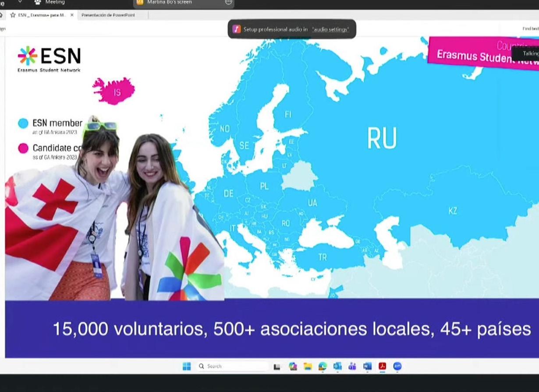Click the Martina Bo's screen label
This screenshot has width=539, height=392.
pos(169,2)
